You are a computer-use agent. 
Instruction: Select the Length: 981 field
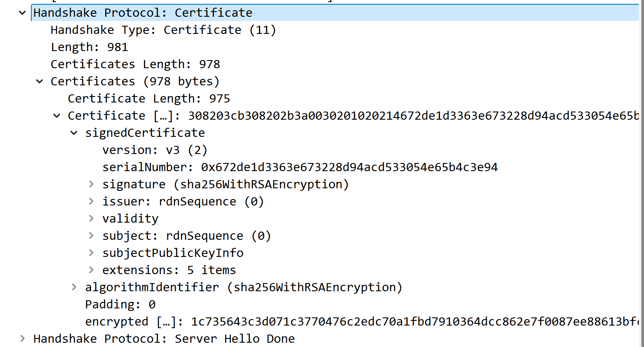pos(89,47)
